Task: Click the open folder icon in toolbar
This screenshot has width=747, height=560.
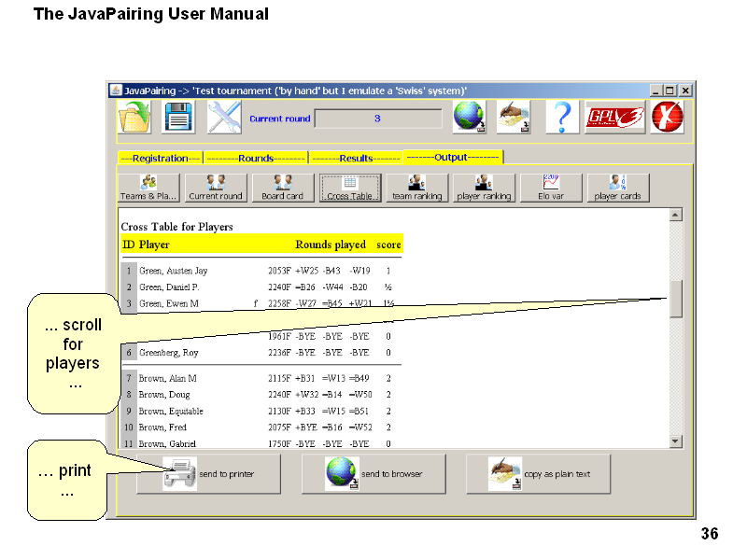Action: (134, 118)
